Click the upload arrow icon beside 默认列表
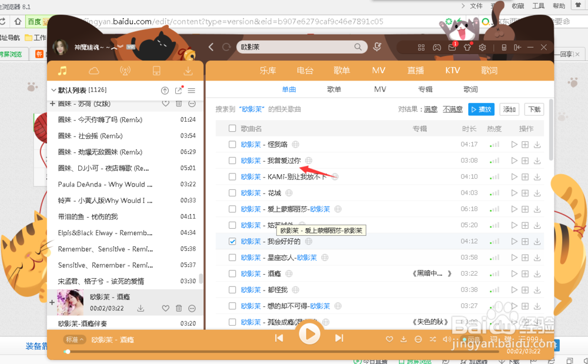Screen dimensions: 588x364 click(x=165, y=91)
